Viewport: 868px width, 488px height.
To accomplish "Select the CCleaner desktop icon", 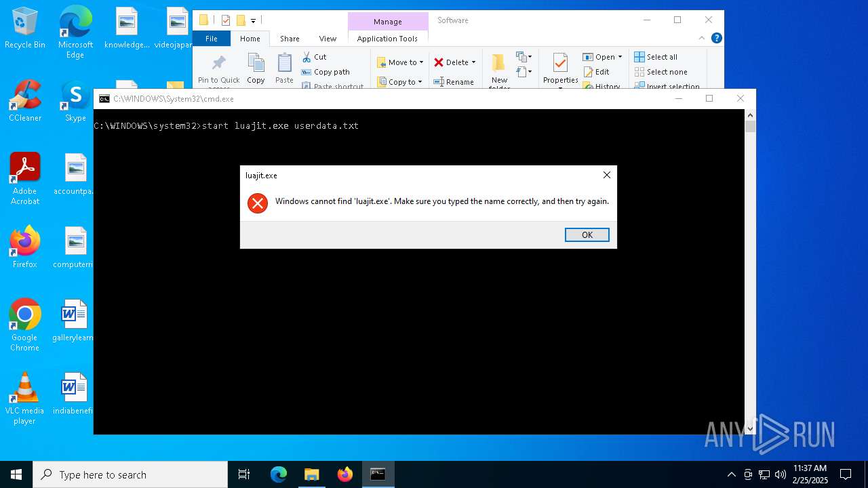I will (x=25, y=102).
